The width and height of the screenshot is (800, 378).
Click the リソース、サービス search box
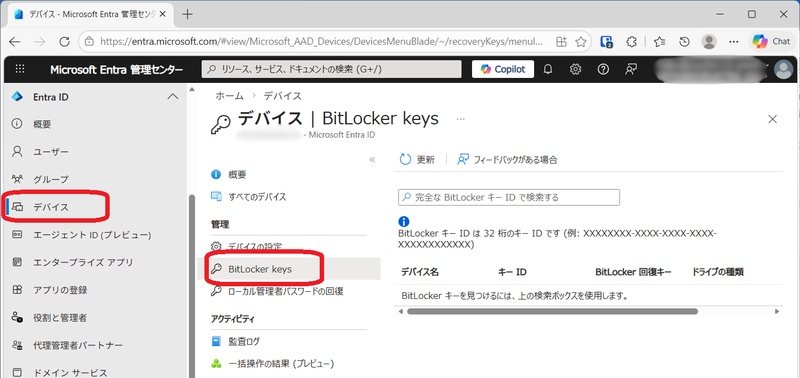coord(332,69)
